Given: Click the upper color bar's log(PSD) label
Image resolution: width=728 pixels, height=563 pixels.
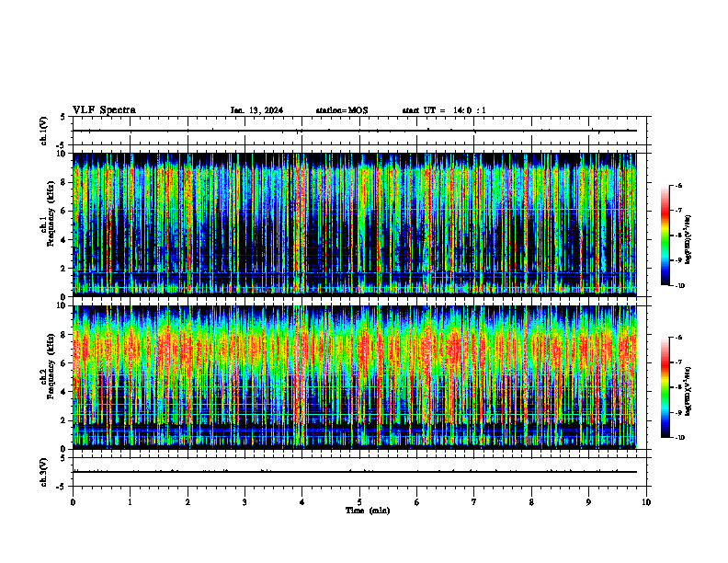Looking at the screenshot, I should [x=688, y=240].
